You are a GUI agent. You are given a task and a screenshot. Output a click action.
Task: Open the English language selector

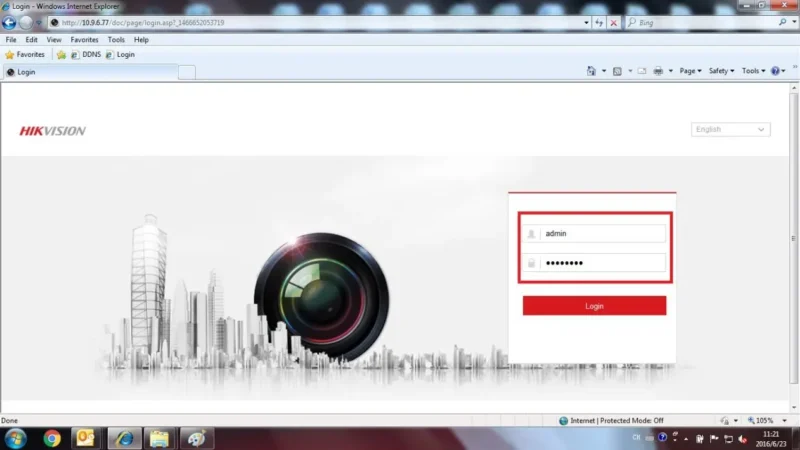(730, 130)
